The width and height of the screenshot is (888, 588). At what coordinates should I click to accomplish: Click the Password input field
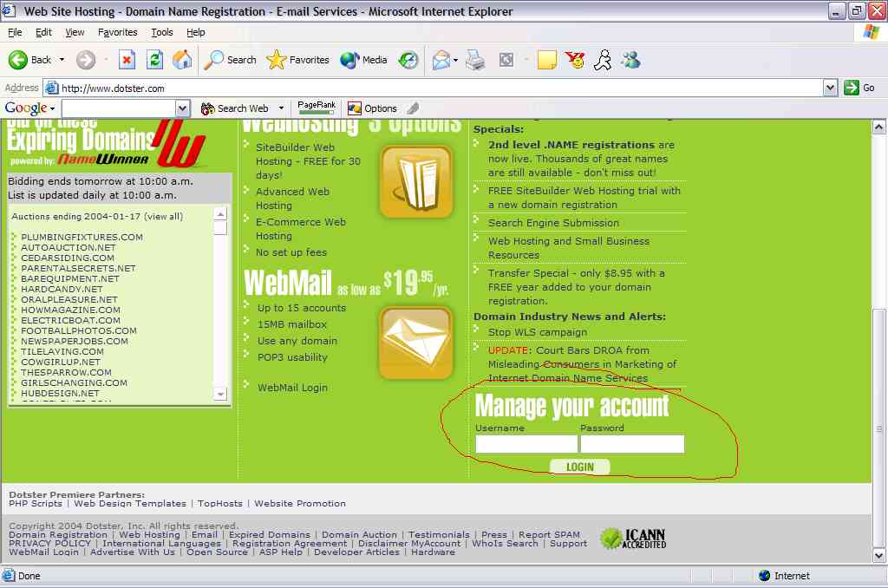[x=632, y=444]
